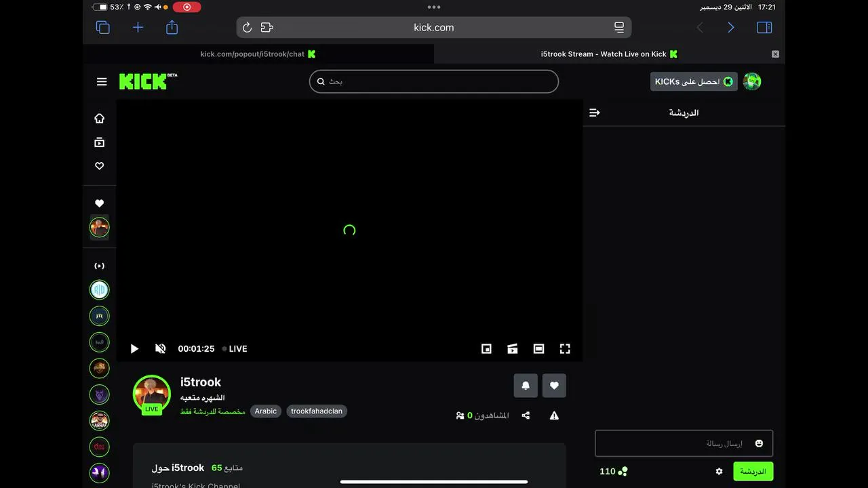This screenshot has height=488, width=868.
Task: Click the chat message input field
Action: 684,443
